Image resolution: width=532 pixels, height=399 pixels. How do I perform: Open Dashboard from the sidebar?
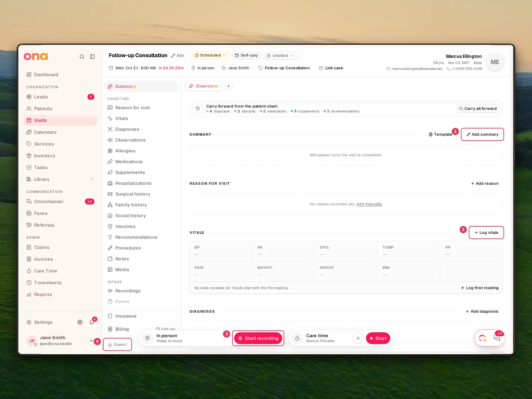pyautogui.click(x=60, y=75)
